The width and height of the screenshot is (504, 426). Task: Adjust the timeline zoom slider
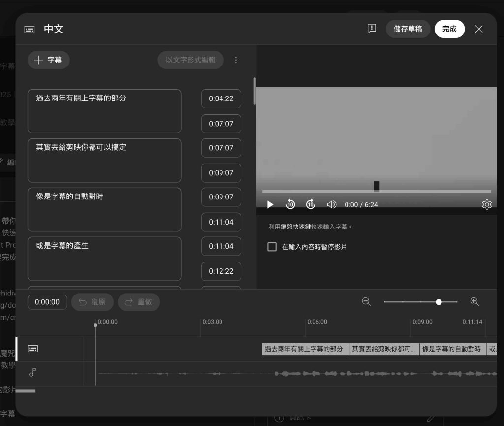[439, 302]
